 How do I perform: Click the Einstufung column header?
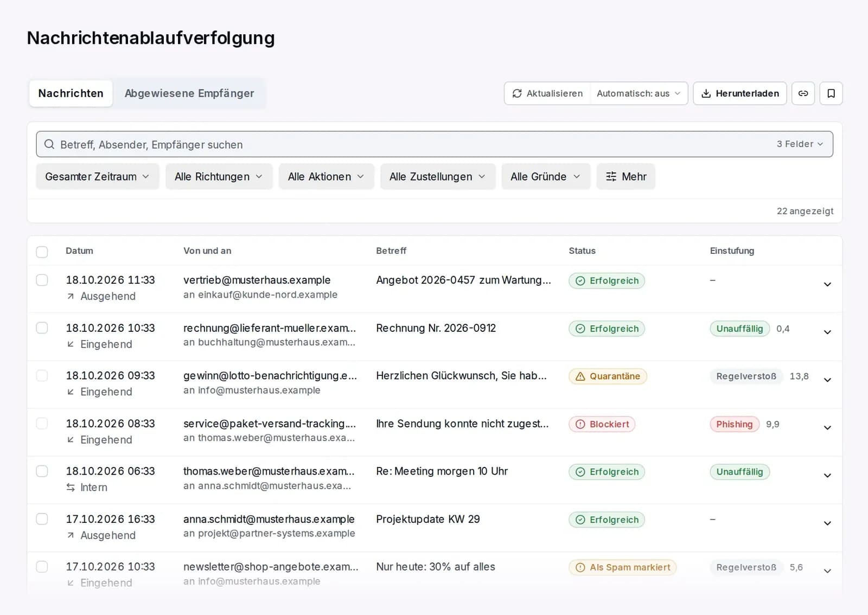732,251
